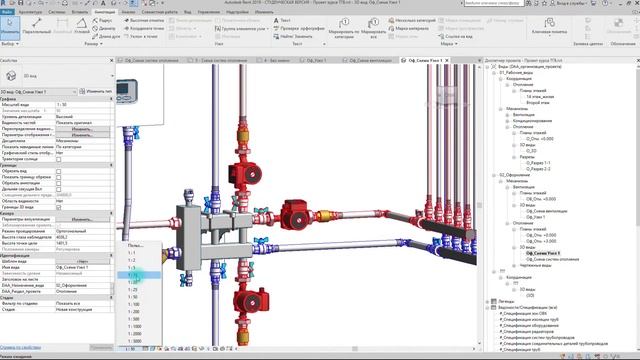The height and width of the screenshot is (360, 640).
Task: Open the Ключевая пометка tool
Action: click(x=549, y=26)
